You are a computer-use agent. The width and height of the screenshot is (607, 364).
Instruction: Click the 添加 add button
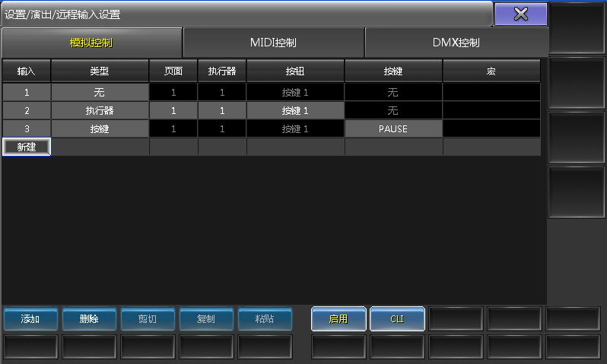point(30,319)
